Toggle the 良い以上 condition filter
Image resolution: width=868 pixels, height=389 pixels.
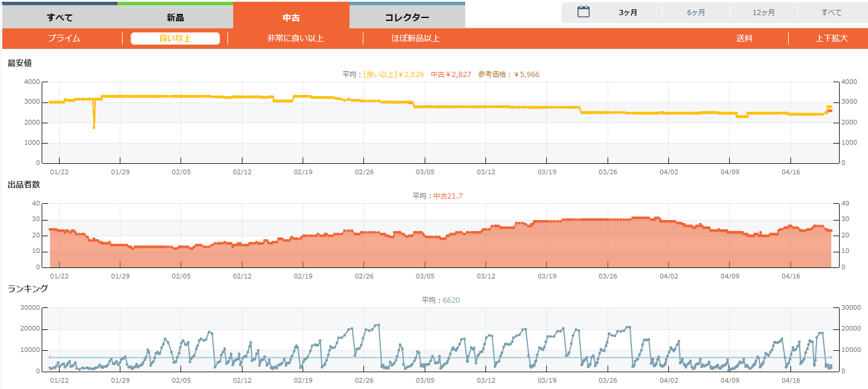(175, 39)
